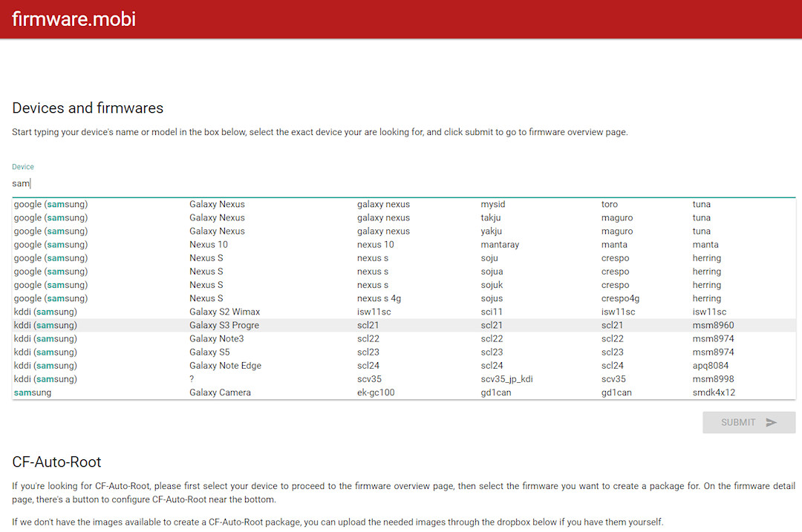Select the Galaxy Nexus mysid row
Viewport: 802px width, 532px height.
point(403,205)
